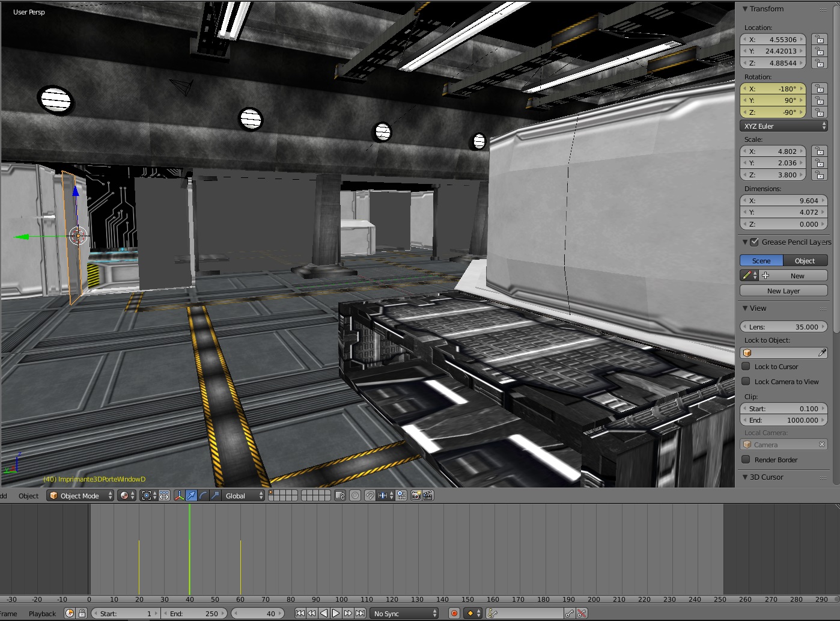
Task: Switch Grease Pencil source to Scene
Action: click(x=761, y=260)
